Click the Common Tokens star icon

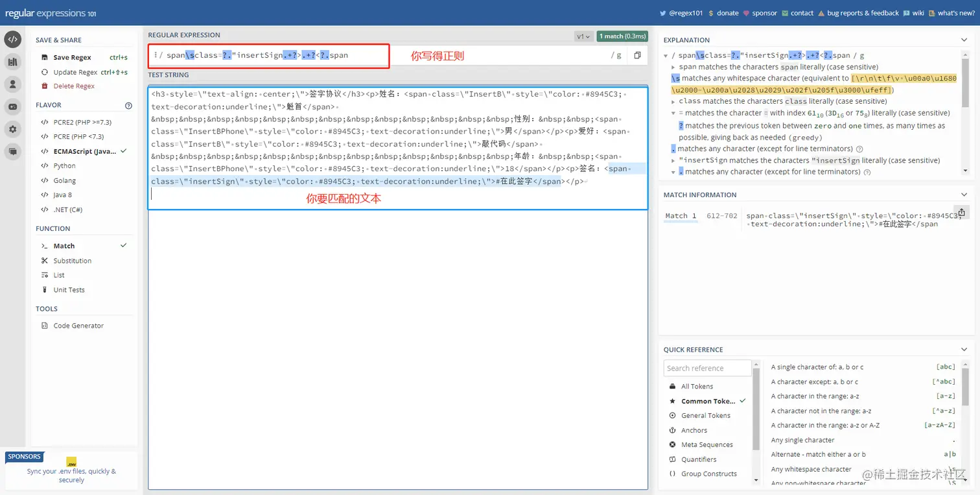pyautogui.click(x=673, y=401)
